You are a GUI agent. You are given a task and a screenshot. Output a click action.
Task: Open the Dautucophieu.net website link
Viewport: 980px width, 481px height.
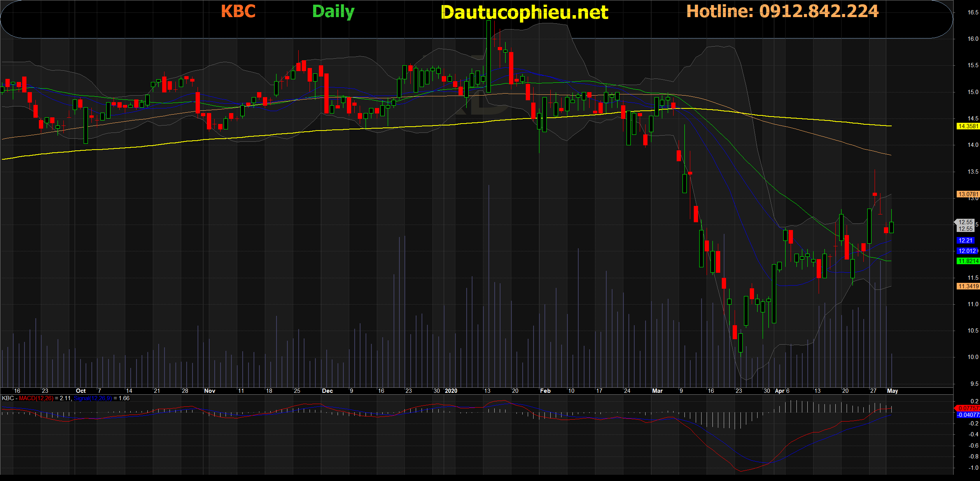click(x=524, y=13)
